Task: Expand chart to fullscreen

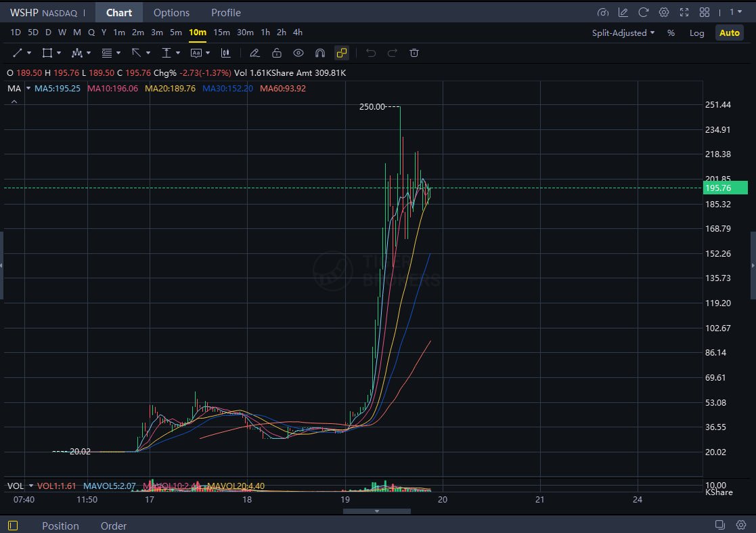Action: [684, 12]
